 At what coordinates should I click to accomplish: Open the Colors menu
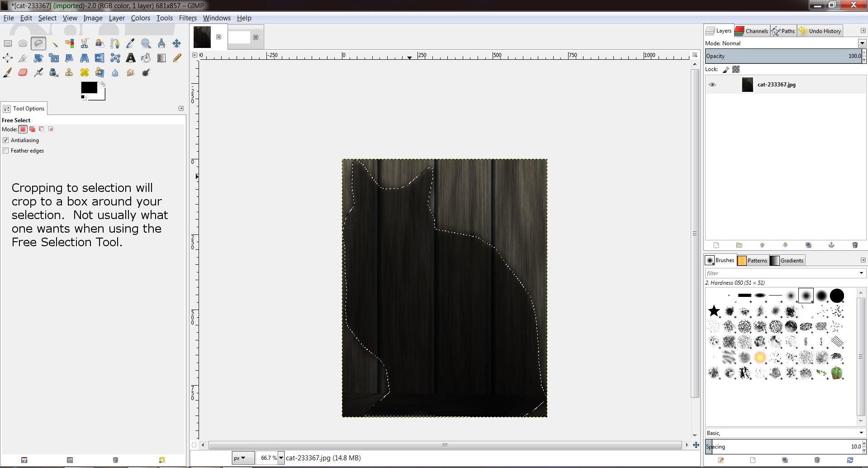tap(141, 18)
